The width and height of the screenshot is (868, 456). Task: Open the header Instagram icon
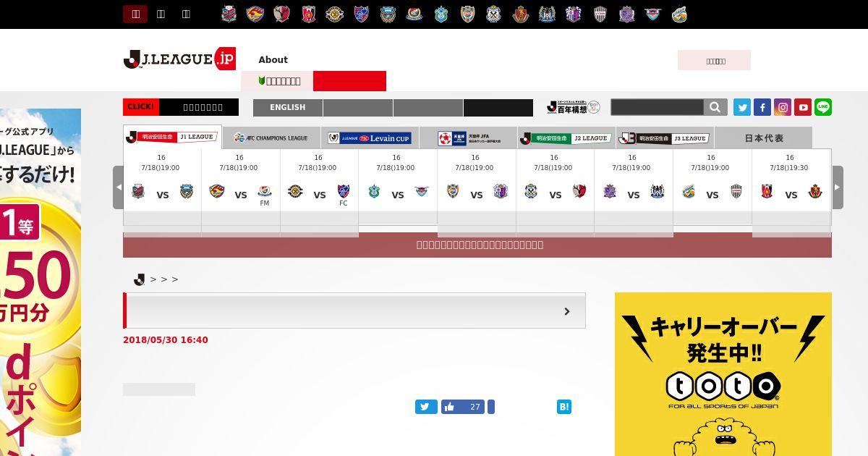pyautogui.click(x=783, y=107)
